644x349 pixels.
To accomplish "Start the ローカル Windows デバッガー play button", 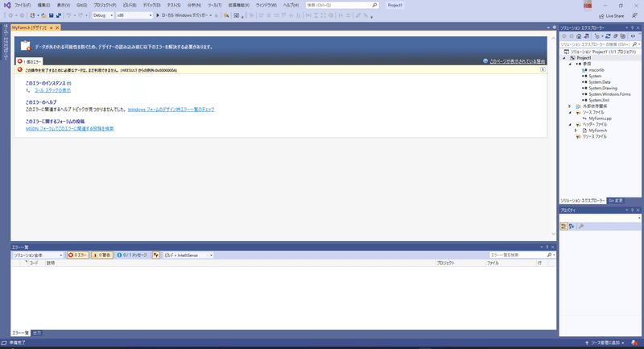I will pos(157,15).
